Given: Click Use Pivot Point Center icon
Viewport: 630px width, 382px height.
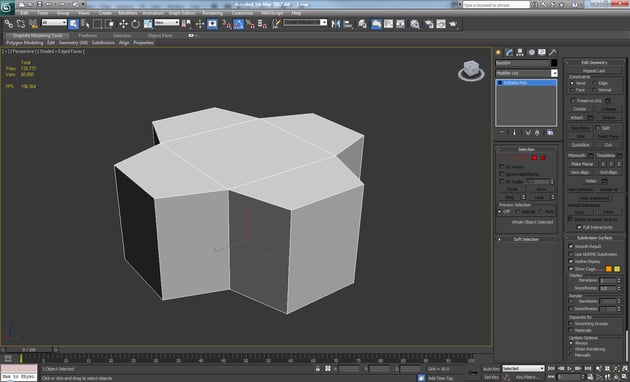Looking at the screenshot, I should point(186,24).
